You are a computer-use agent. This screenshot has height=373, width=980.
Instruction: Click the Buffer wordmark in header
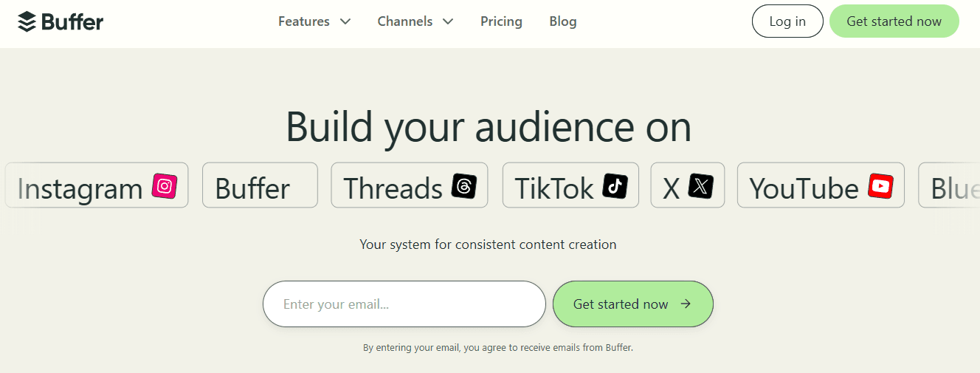point(72,22)
